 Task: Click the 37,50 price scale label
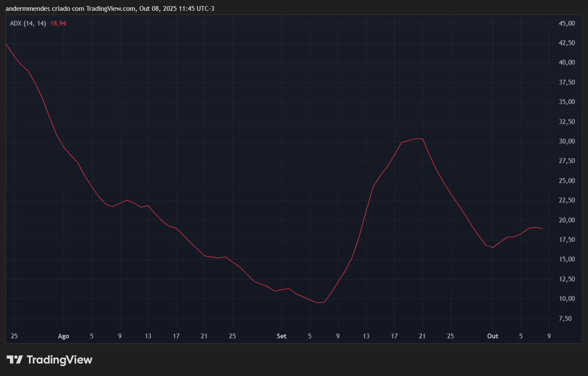568,82
